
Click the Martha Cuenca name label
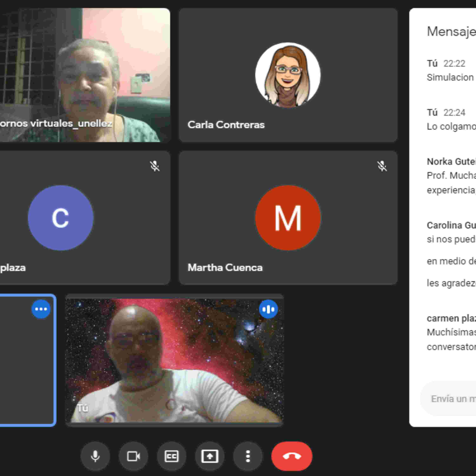225,268
